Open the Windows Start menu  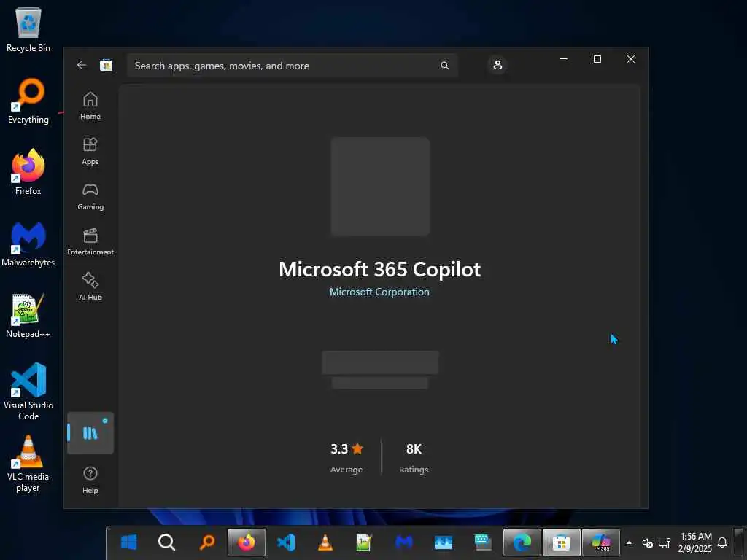click(128, 542)
